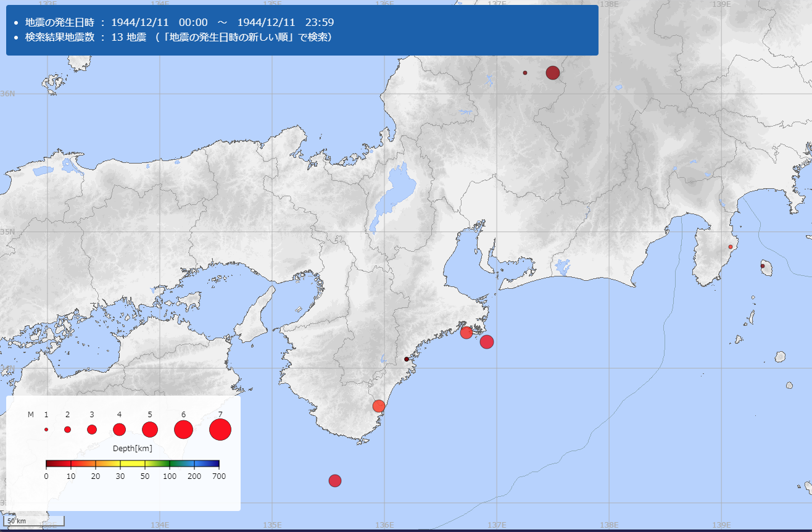
Task: Click the M 2 circle in the magnitude legend
Action: (68, 430)
